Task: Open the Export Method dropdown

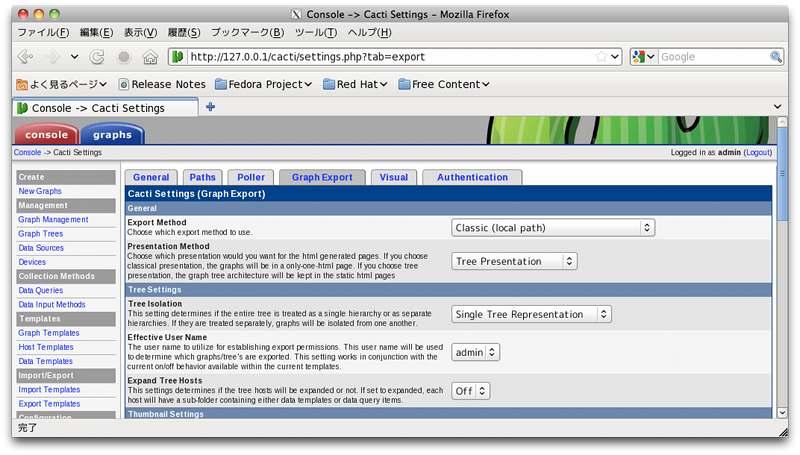Action: pyautogui.click(x=553, y=227)
